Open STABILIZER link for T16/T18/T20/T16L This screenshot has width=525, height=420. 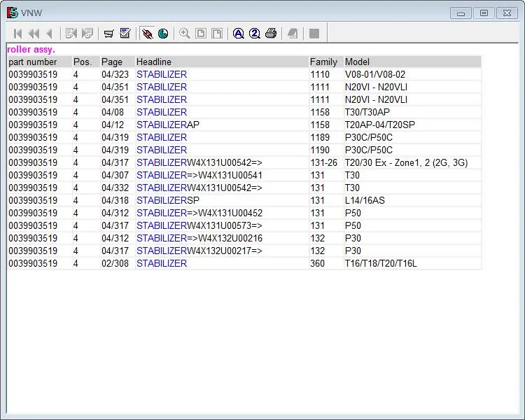point(162,264)
